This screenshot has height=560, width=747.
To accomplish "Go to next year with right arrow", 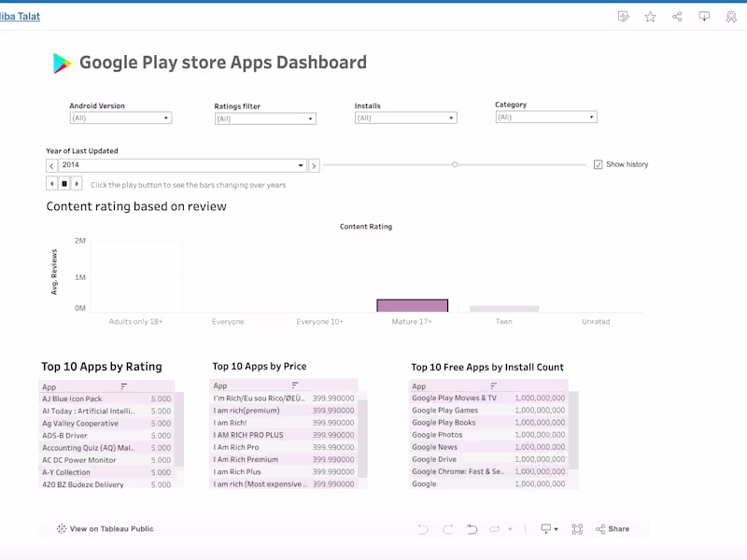I will pyautogui.click(x=315, y=165).
